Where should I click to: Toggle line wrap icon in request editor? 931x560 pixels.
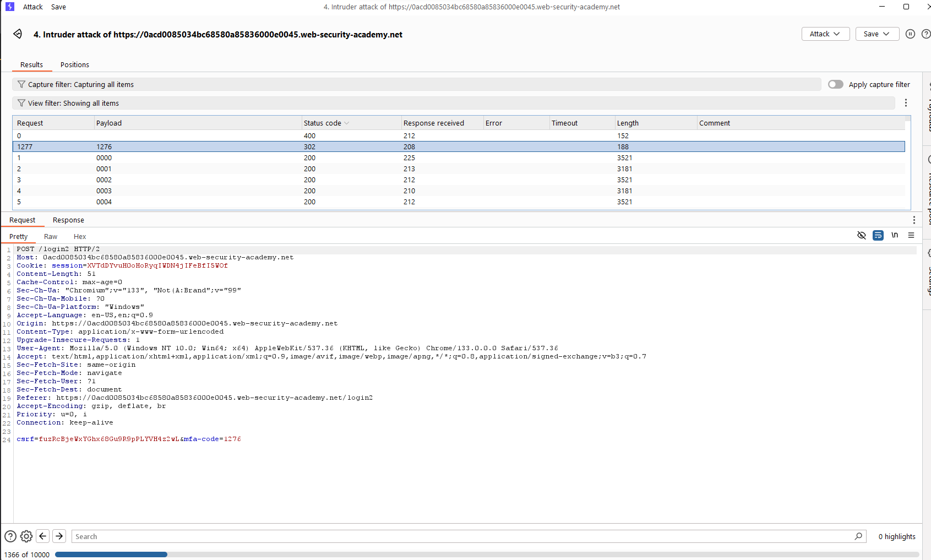(x=878, y=235)
